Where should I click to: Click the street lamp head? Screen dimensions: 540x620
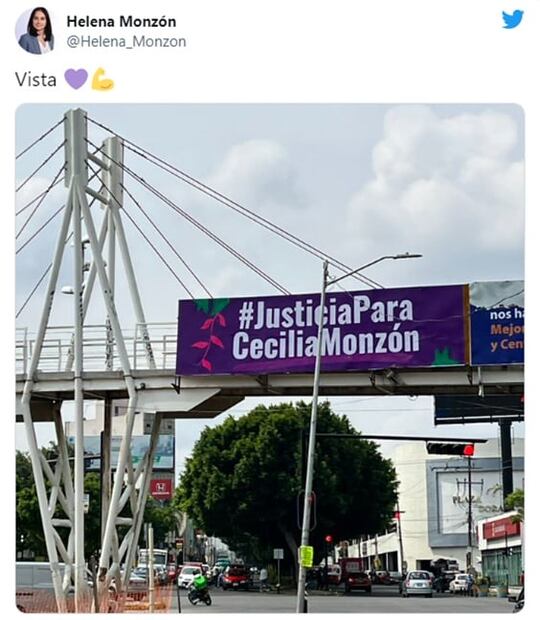pyautogui.click(x=407, y=256)
